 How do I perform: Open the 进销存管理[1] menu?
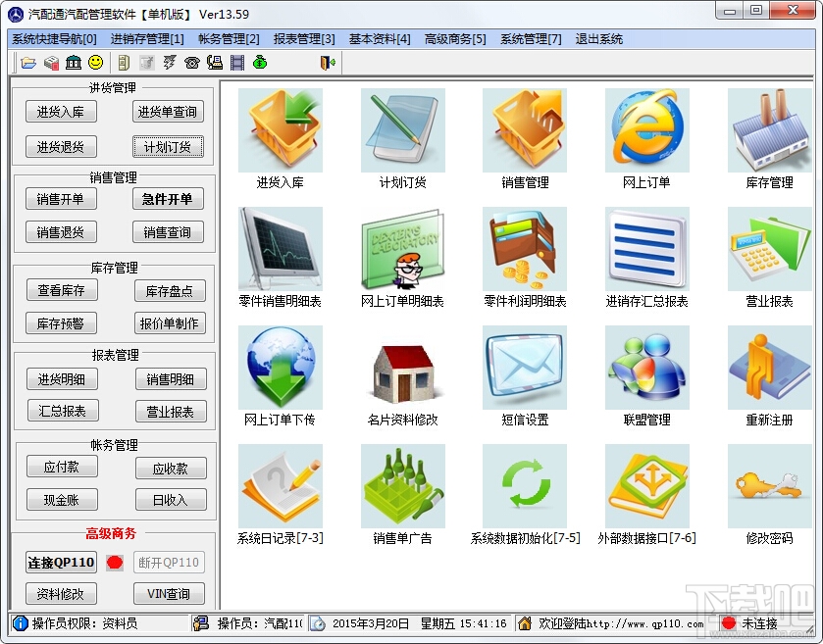[147, 39]
